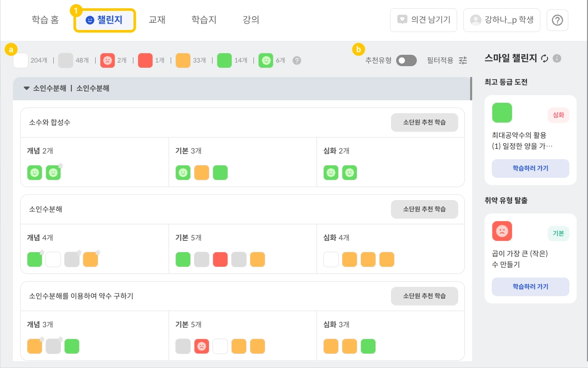Select the solid red legend swatch

coord(145,60)
